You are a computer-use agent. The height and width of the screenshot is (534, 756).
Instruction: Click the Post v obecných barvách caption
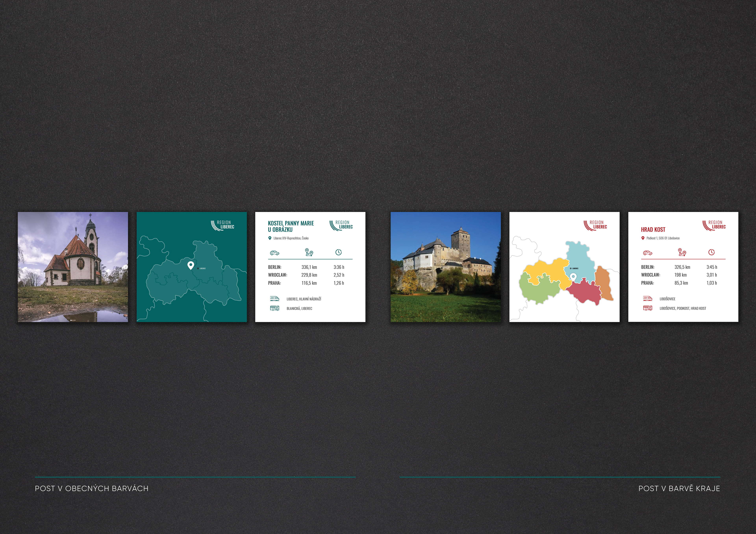click(x=92, y=489)
